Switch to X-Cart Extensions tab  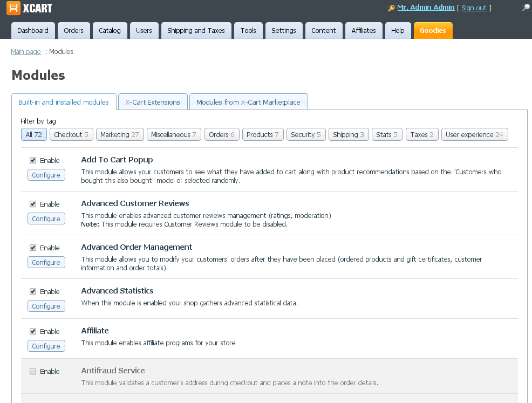coord(153,102)
